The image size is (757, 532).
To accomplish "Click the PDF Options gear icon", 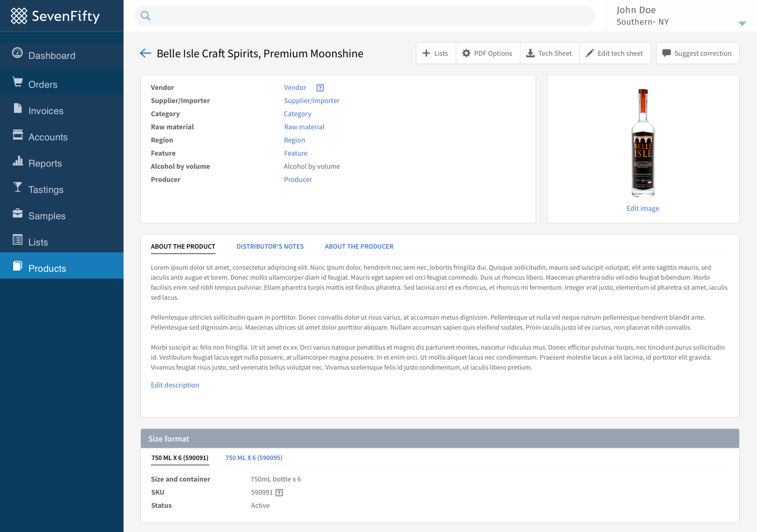I will pos(466,53).
